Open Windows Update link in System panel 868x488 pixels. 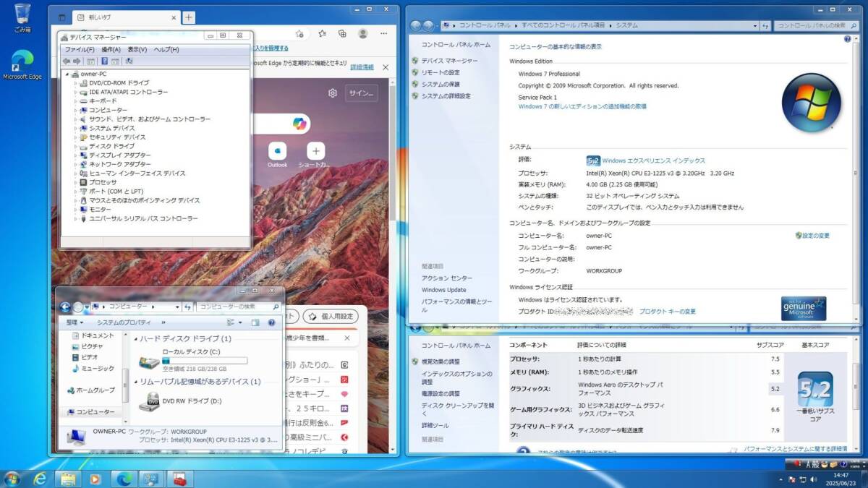tap(444, 290)
